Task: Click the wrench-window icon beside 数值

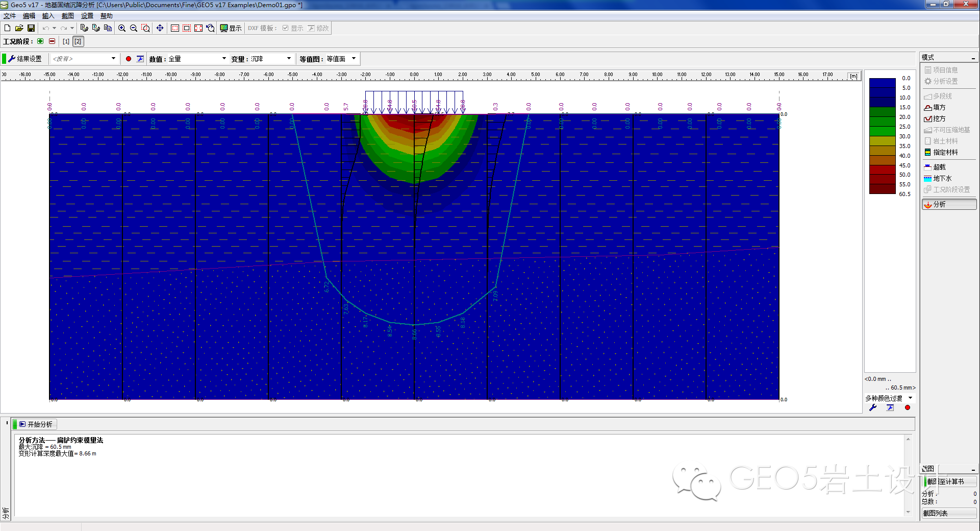Action: pyautogui.click(x=140, y=59)
